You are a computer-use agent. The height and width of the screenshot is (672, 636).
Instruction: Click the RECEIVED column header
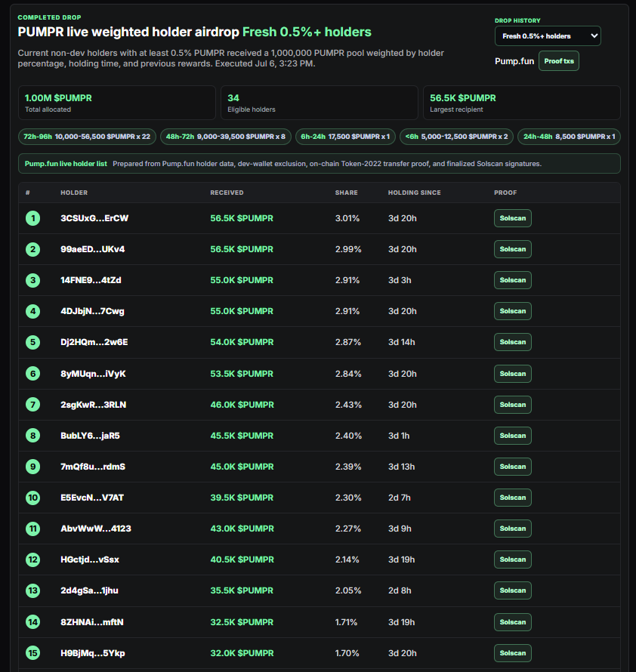point(227,193)
